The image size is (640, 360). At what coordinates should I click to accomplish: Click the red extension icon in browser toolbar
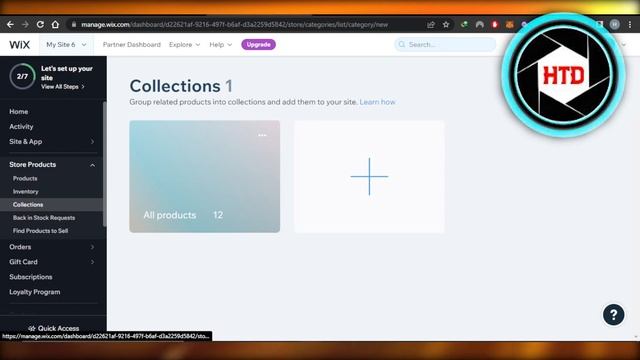[x=495, y=24]
